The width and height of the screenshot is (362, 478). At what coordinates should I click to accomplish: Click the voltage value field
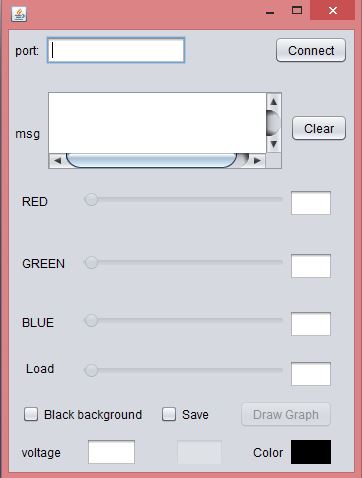[111, 452]
